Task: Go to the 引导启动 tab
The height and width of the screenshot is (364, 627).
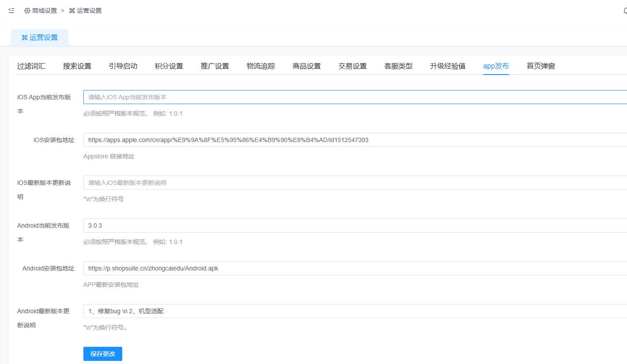Action: (x=123, y=66)
